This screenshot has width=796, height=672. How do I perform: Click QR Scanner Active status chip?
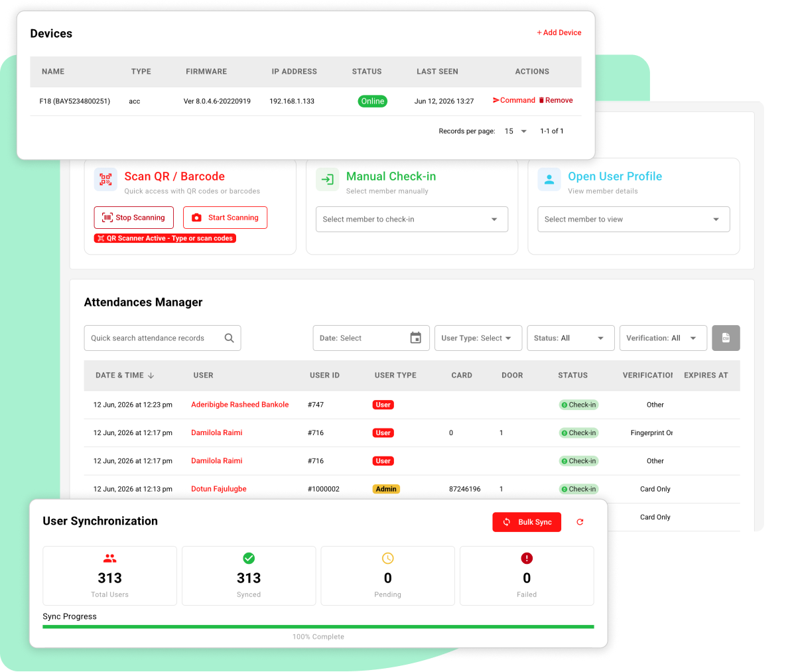[x=165, y=238]
